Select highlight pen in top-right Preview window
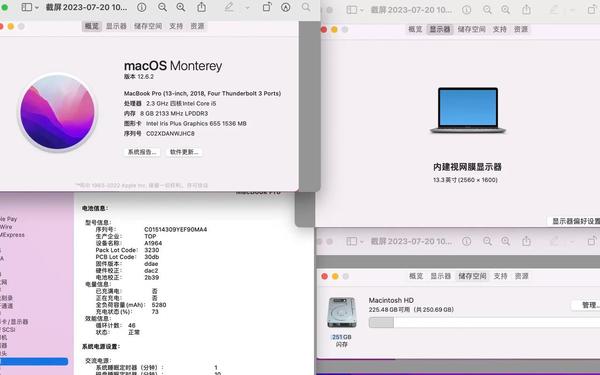 [x=554, y=10]
